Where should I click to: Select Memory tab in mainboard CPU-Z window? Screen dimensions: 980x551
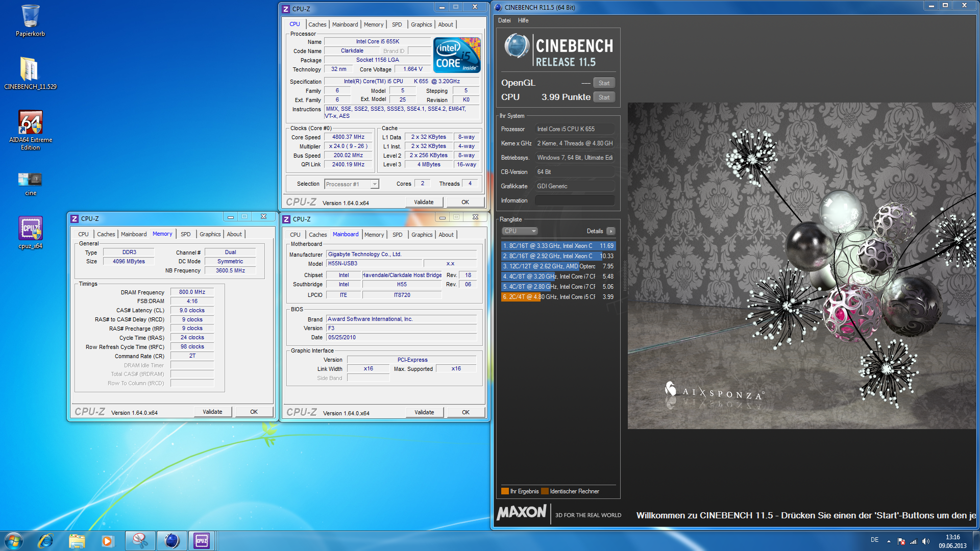coord(374,235)
